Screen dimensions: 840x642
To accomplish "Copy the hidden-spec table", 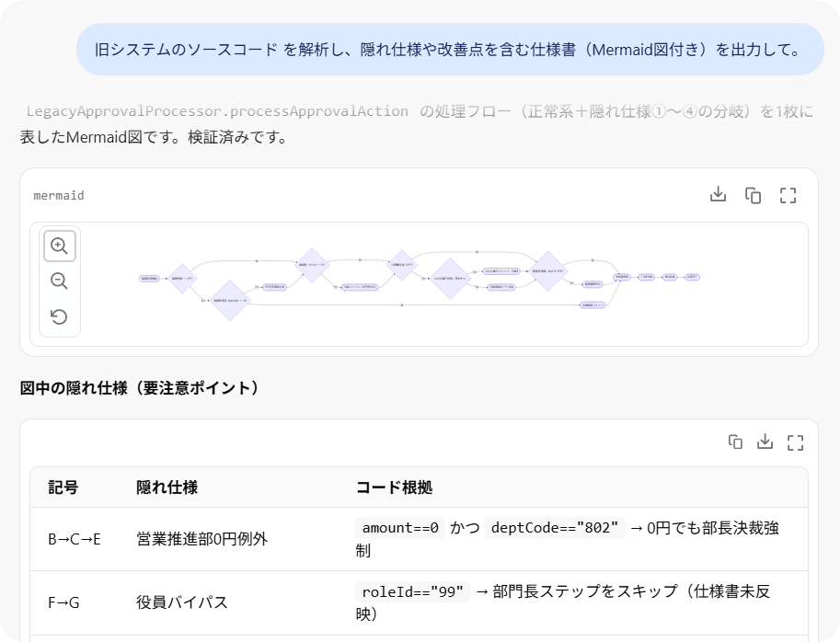I will (735, 441).
